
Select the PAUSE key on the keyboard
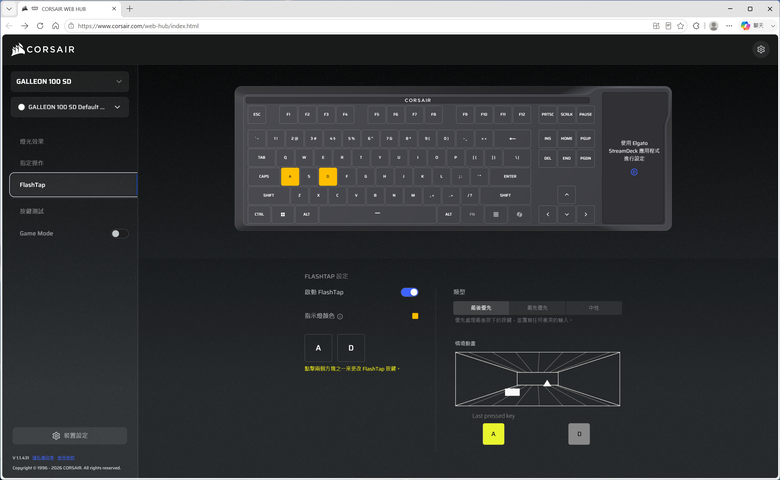(585, 114)
